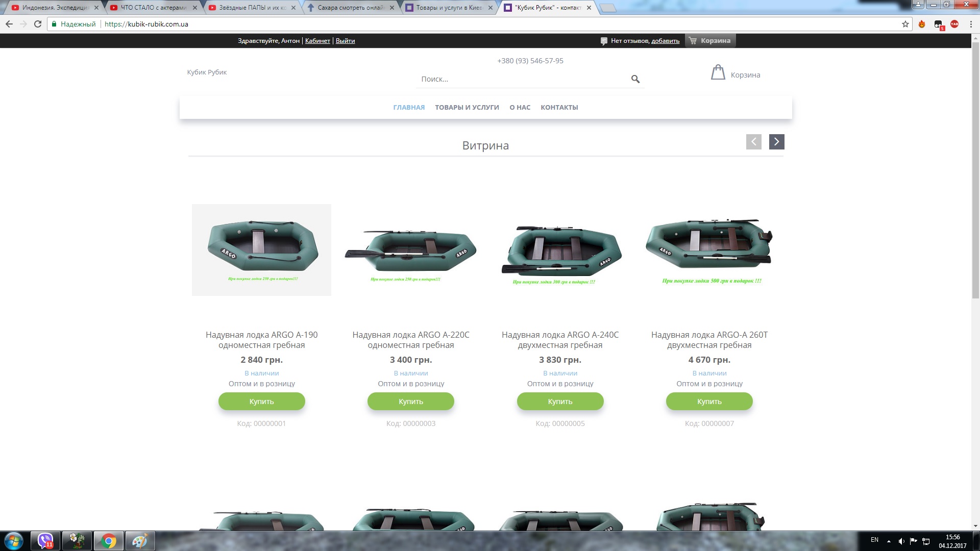Click the Выйти logout link
980x551 pixels.
click(x=345, y=41)
